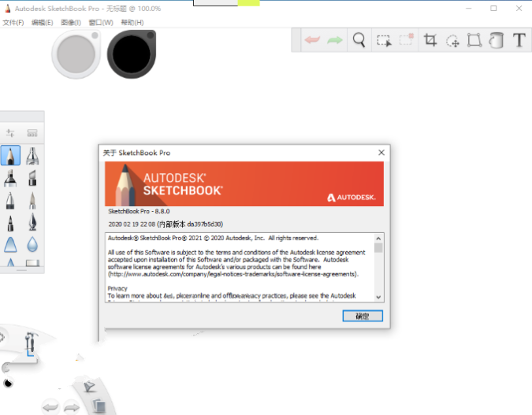Click the black brush puck
Viewport: 532px width, 415px height.
(x=132, y=54)
